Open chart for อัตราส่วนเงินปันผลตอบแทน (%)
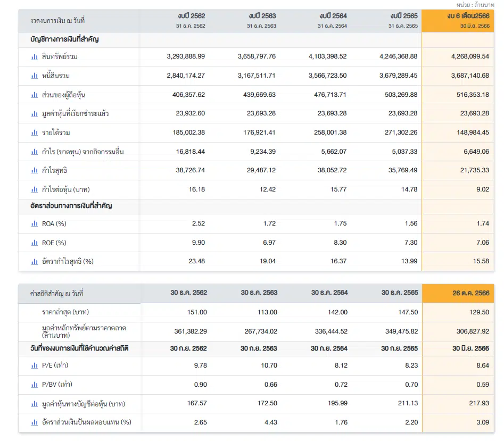 [x=35, y=422]
